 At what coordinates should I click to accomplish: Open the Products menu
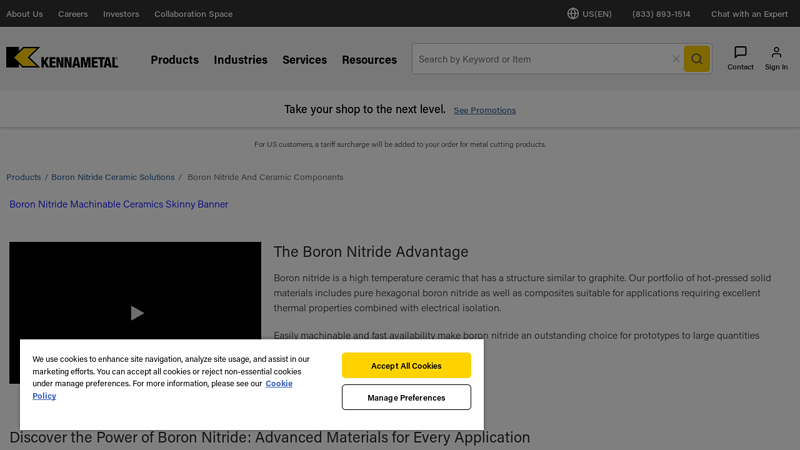point(175,60)
